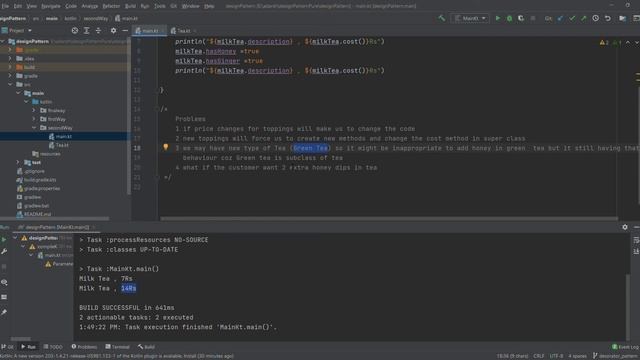Click the 'BUILD SUCCESSFUL in 641ms' console line
Viewport: 640px width, 360px height.
[127, 307]
